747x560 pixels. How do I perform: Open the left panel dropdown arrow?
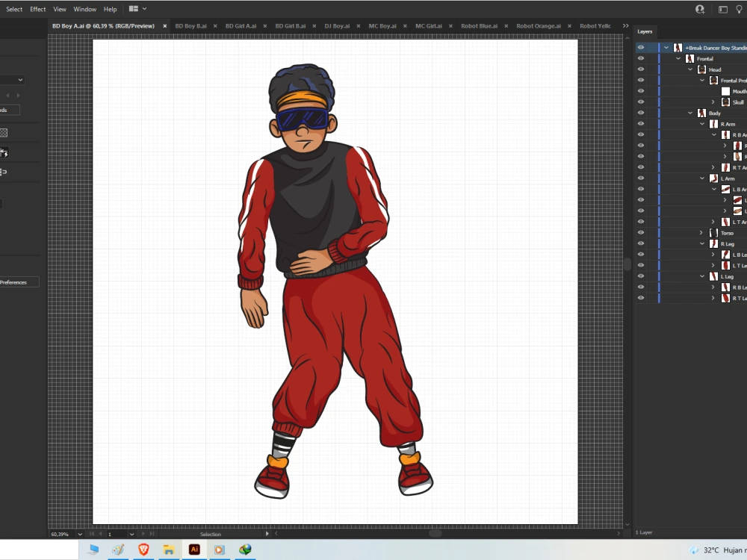click(20, 80)
